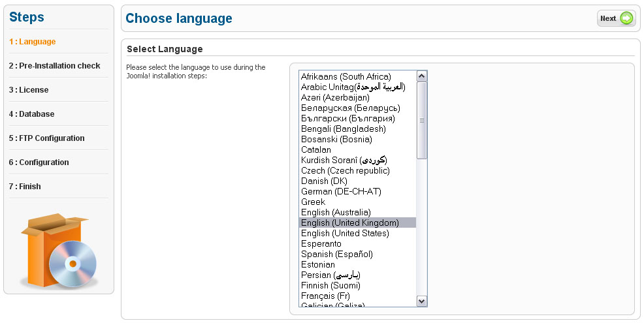Choose English (United States) language option
Screen dimensions: 644x323
(x=344, y=234)
